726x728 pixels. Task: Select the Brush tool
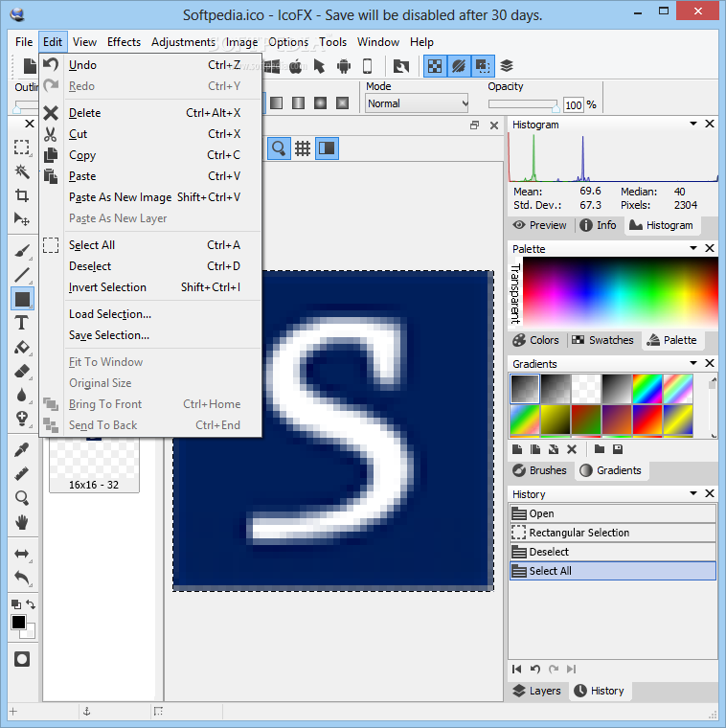click(22, 251)
